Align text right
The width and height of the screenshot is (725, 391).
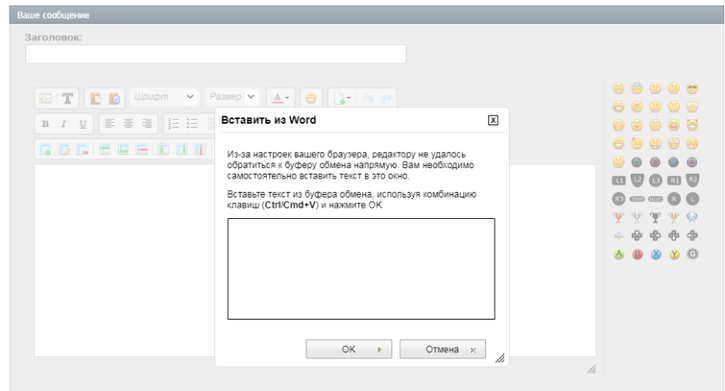coord(147,124)
